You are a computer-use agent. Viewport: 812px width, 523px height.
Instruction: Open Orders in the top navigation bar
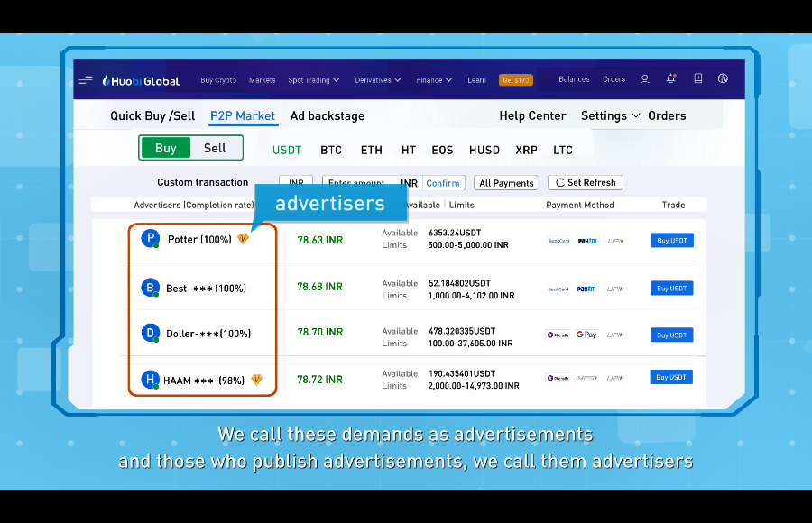point(614,79)
